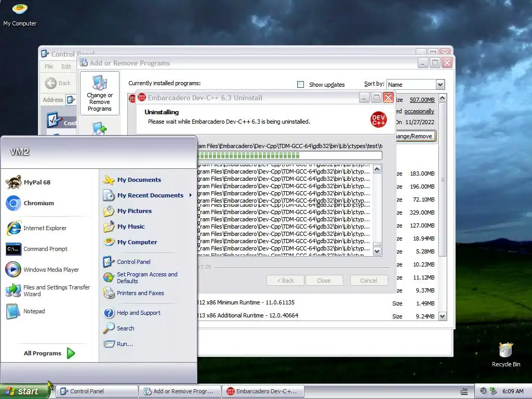Click Cancel in the uninstall dialog
The height and width of the screenshot is (399, 532).
pos(368,281)
